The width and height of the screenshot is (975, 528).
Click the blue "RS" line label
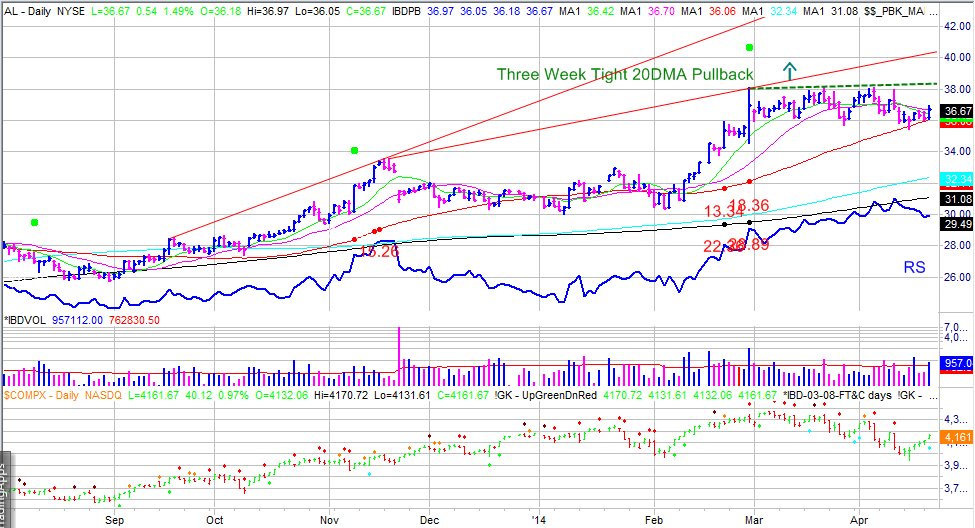pos(915,267)
